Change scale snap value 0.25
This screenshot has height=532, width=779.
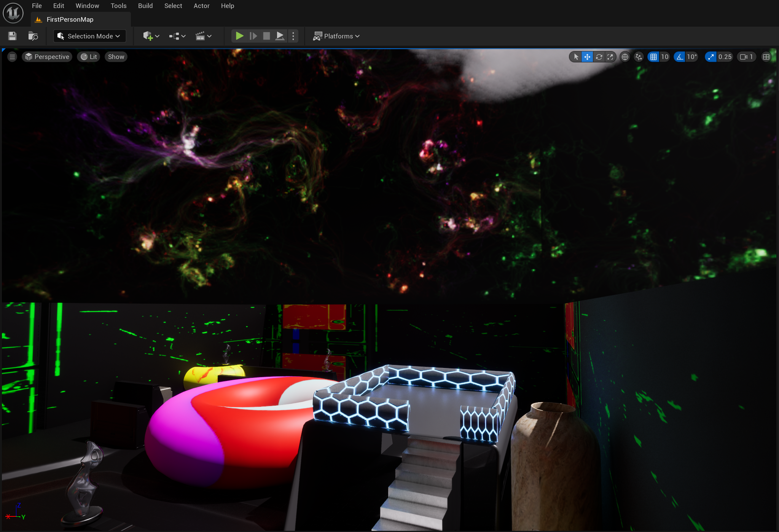(725, 57)
